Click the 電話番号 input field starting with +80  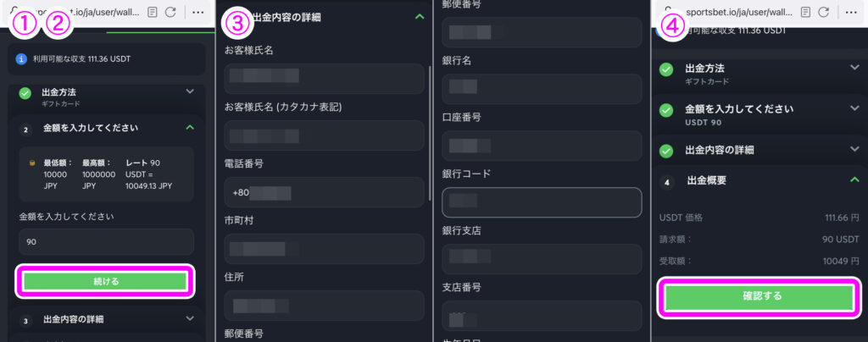click(325, 192)
